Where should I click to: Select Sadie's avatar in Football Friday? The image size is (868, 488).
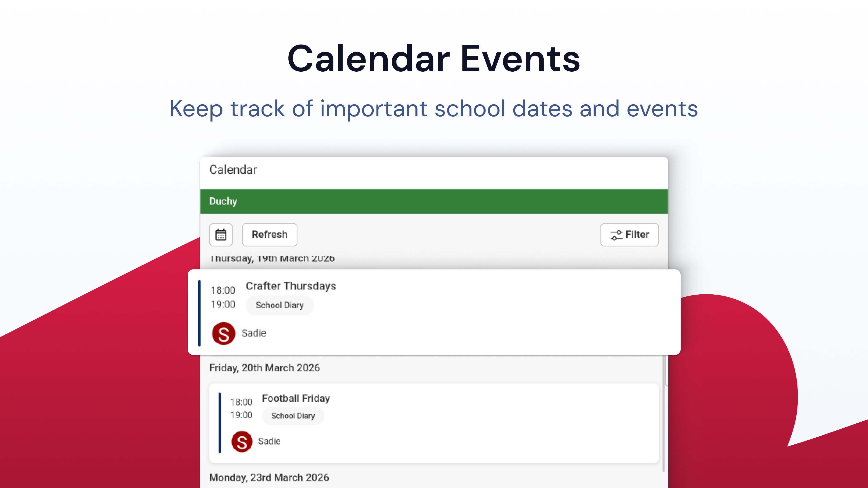click(242, 441)
